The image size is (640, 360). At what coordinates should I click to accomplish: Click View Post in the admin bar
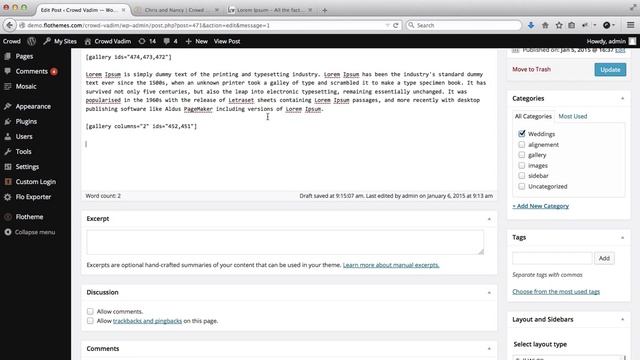tap(227, 41)
